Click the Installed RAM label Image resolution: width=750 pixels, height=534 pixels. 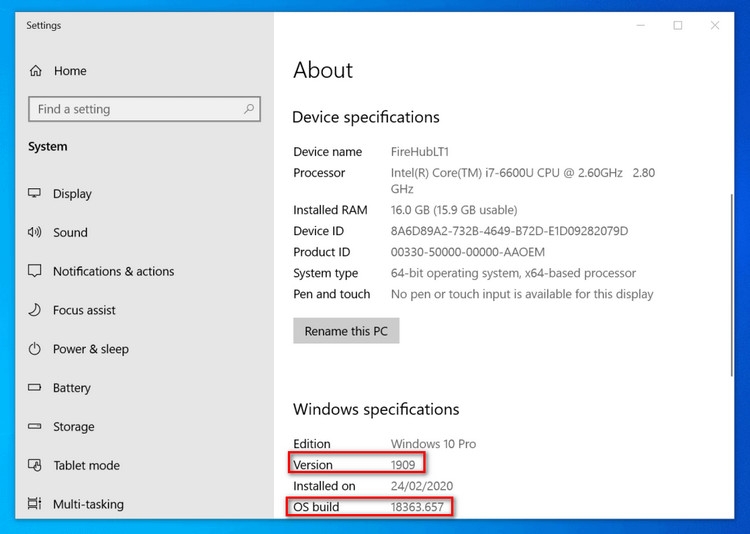click(331, 210)
